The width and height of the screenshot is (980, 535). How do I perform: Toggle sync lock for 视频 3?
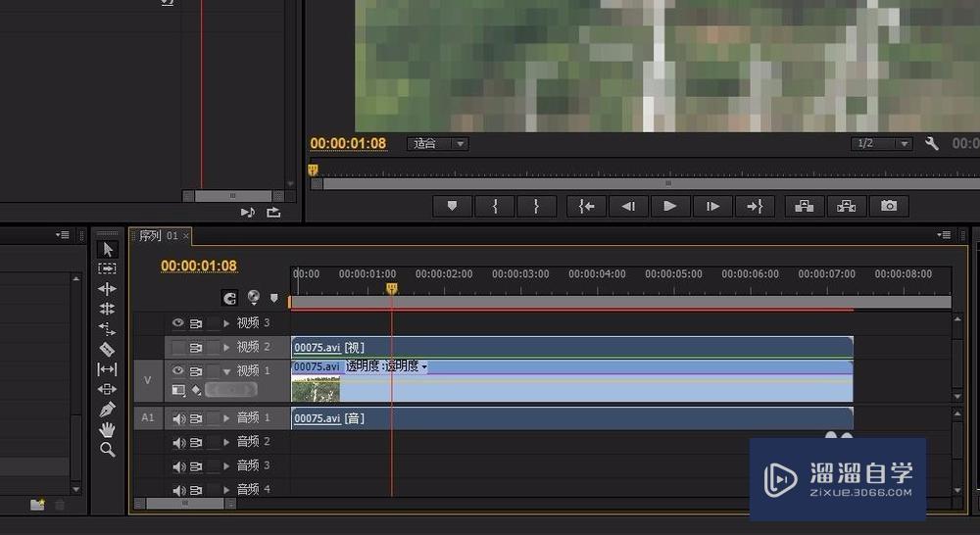[196, 323]
